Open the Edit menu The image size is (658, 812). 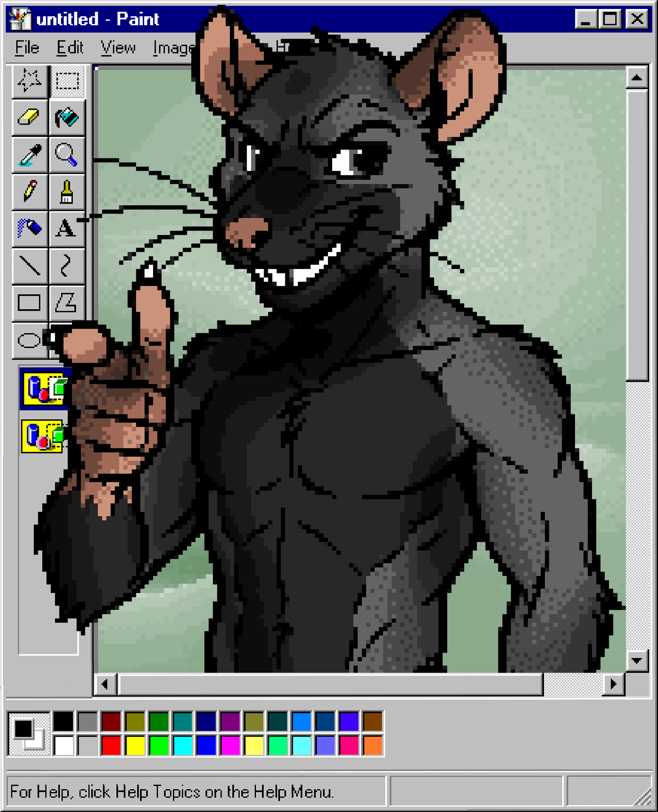coord(70,48)
